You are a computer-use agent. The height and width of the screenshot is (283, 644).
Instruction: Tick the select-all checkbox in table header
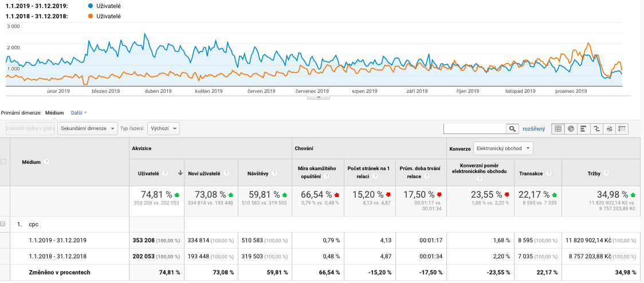[x=3, y=162]
